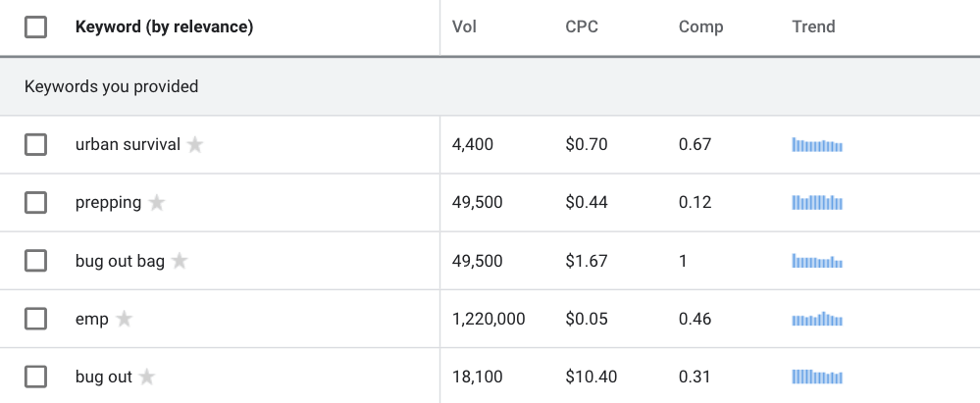Screen dimensions: 980x403
Task: Sort table by Comp column
Action: click(x=701, y=26)
